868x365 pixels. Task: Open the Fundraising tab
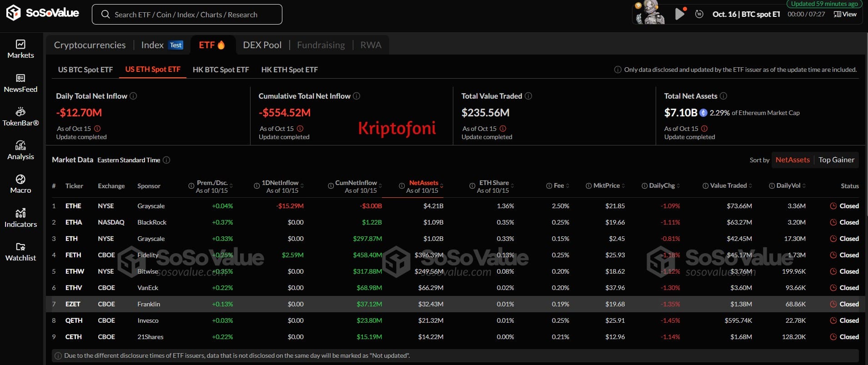tap(321, 45)
